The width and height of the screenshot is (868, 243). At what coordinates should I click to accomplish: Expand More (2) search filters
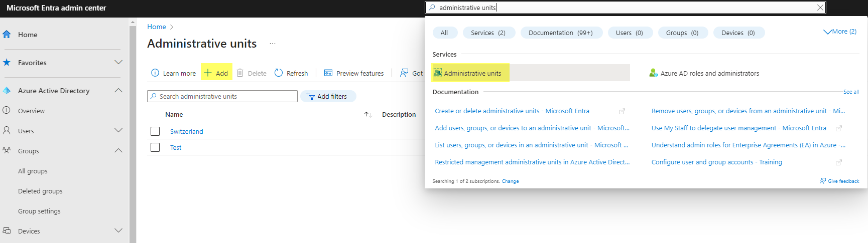click(840, 32)
